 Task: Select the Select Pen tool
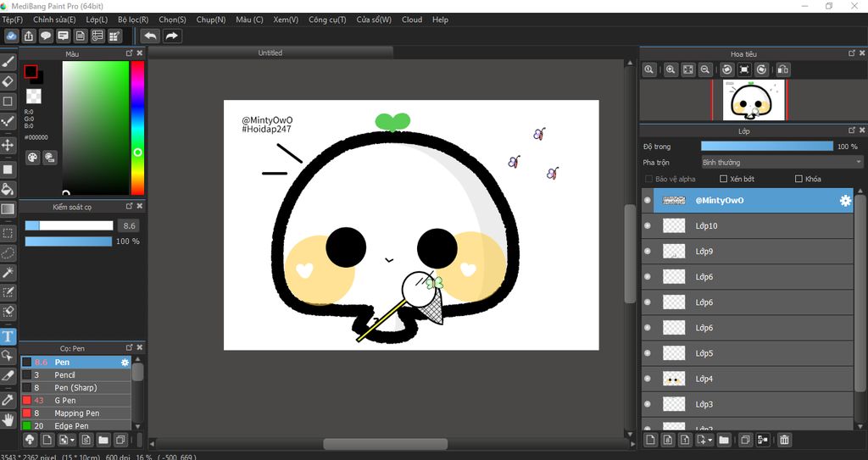(x=8, y=291)
